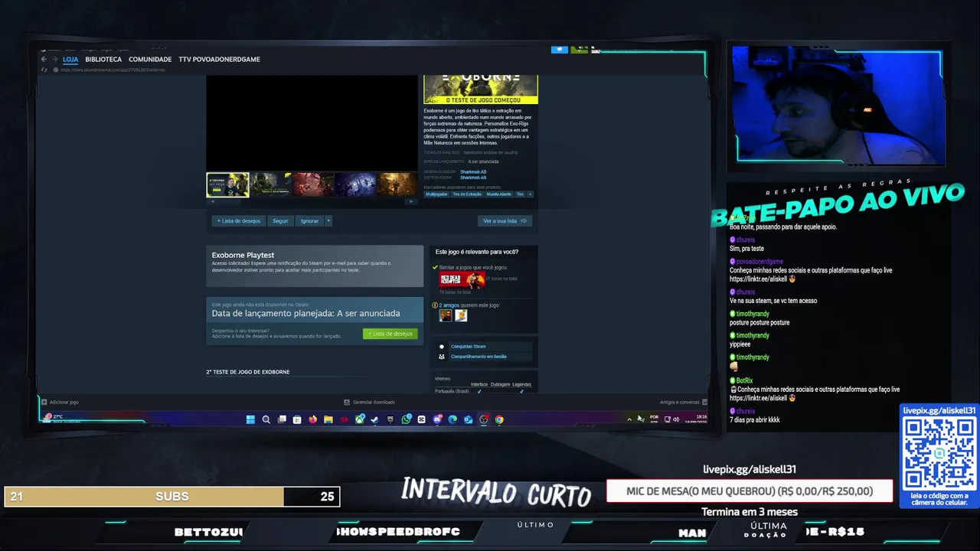Open WhatsApp from the taskbar
This screenshot has height=551, width=980.
[406, 419]
